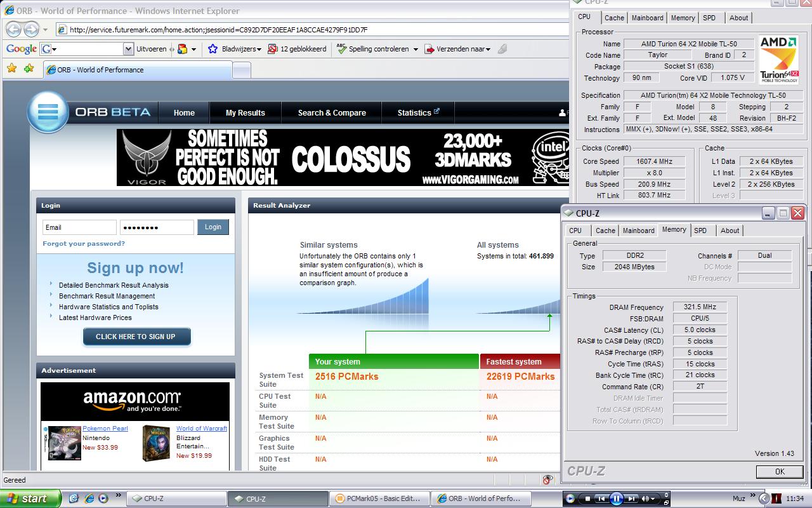Select the ORB - World of Performance browser tab
Screen dimensions: 812x508
(x=137, y=70)
